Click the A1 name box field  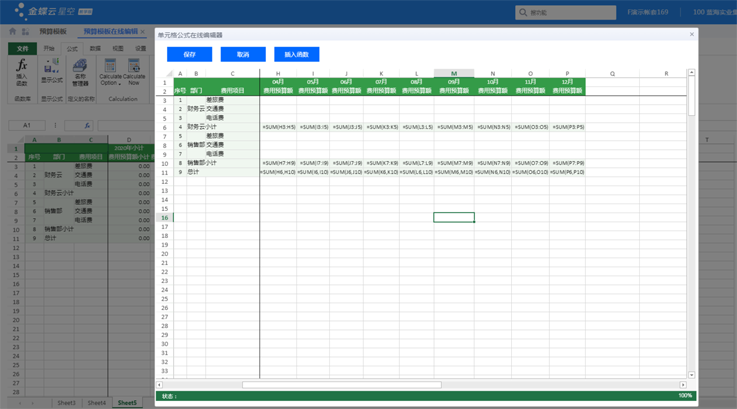(x=27, y=126)
